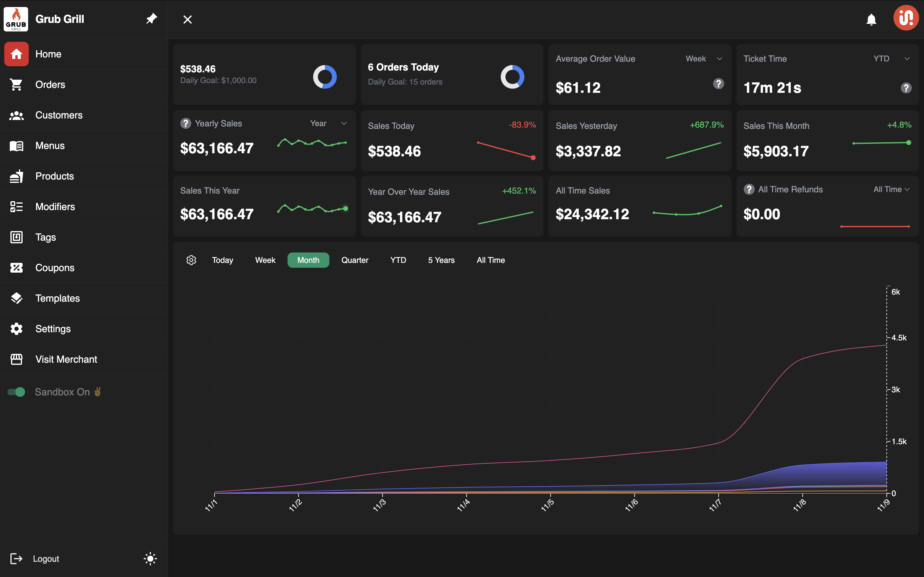Open the Orders page in the sidebar

[x=50, y=85]
